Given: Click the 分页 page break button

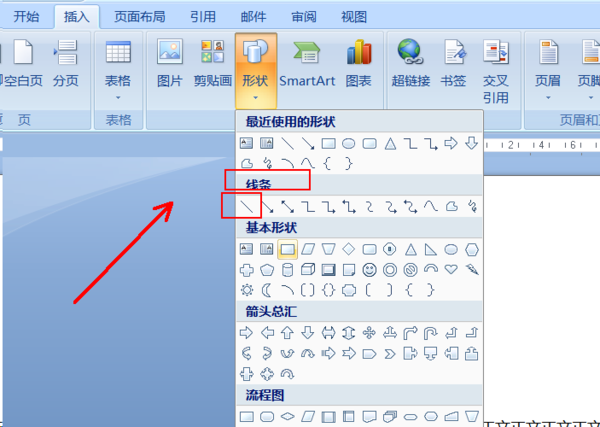Looking at the screenshot, I should click(66, 64).
